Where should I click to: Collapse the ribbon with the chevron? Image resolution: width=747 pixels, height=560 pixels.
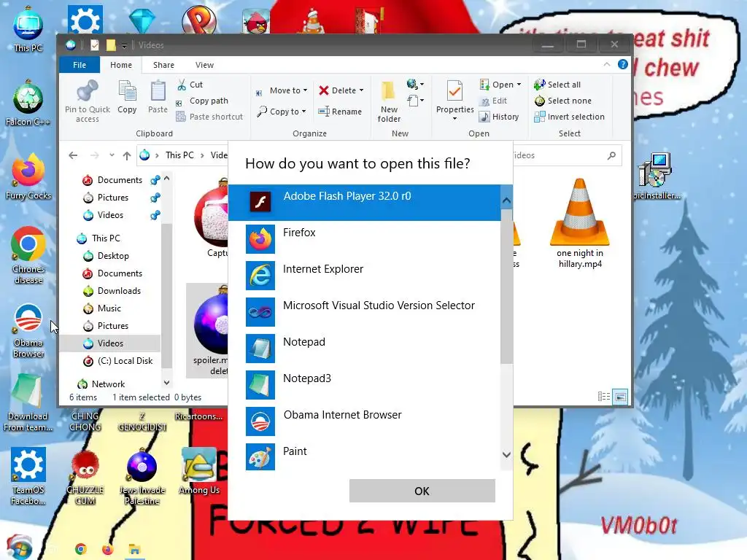pos(606,64)
